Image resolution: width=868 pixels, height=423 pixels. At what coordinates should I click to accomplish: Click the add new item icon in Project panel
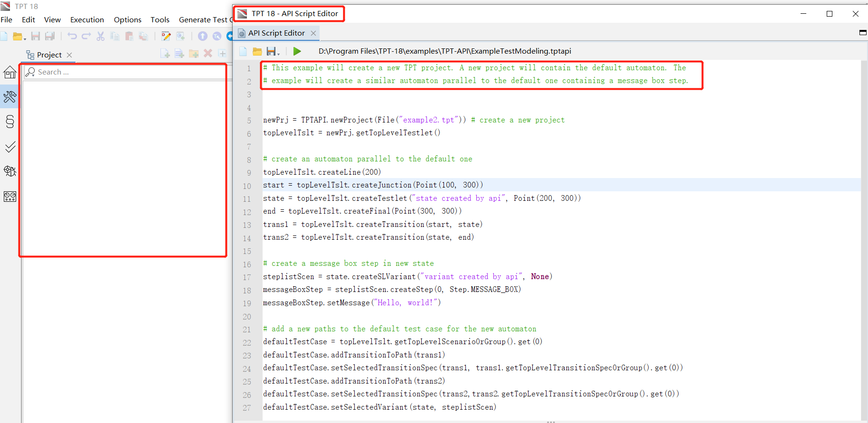[x=165, y=54]
